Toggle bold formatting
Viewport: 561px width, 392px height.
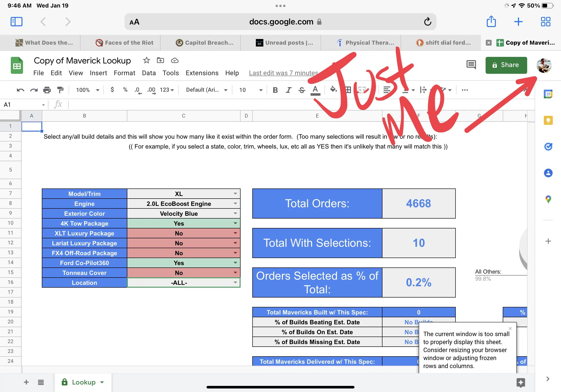coord(275,90)
